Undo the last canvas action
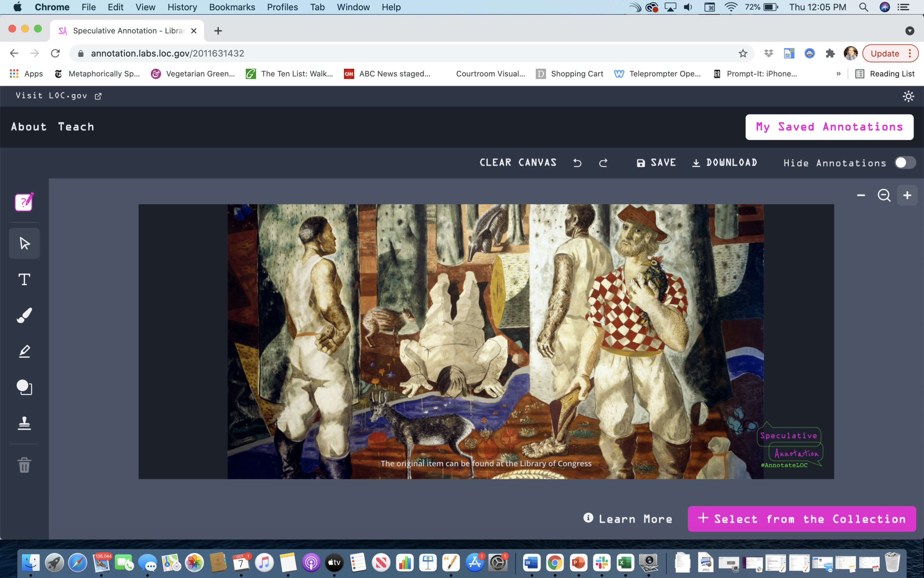 point(577,163)
